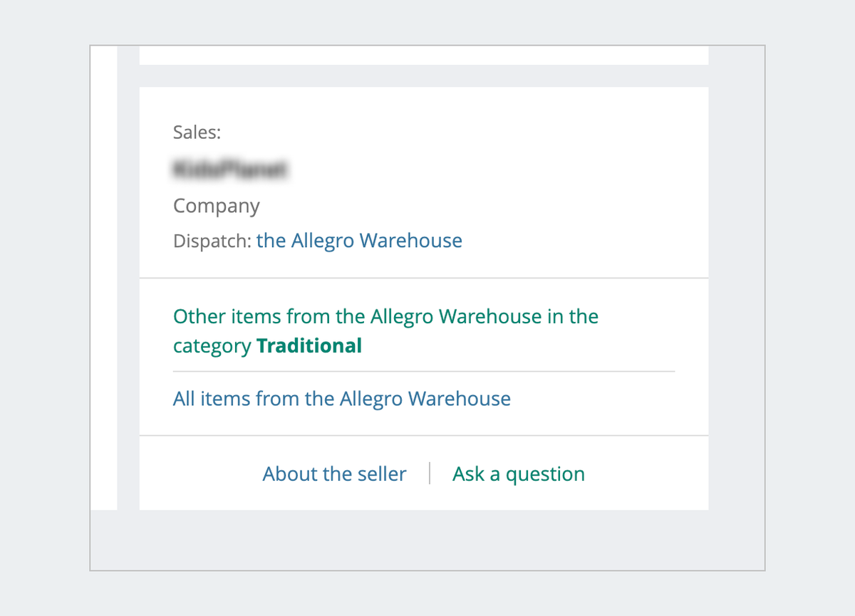Click the Company label text

(216, 206)
